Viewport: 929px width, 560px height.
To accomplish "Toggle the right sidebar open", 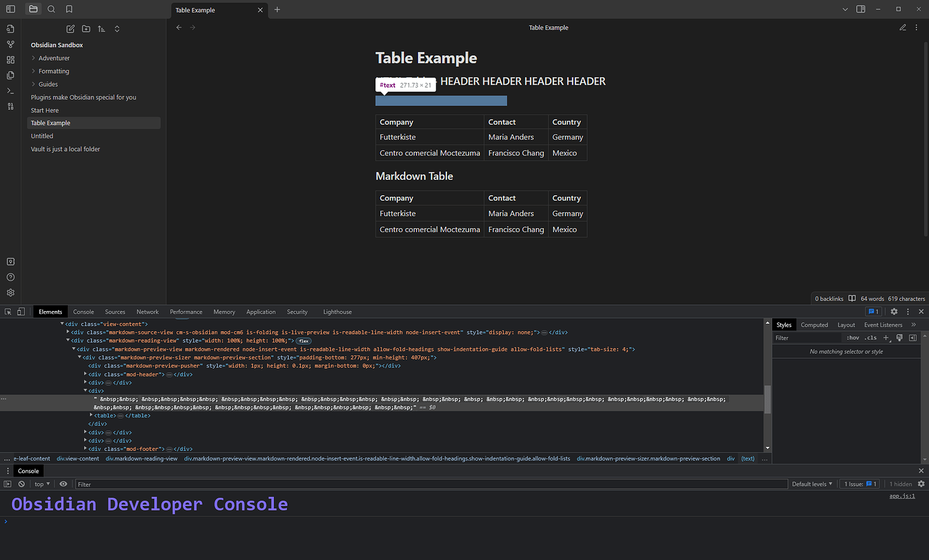I will coord(860,9).
